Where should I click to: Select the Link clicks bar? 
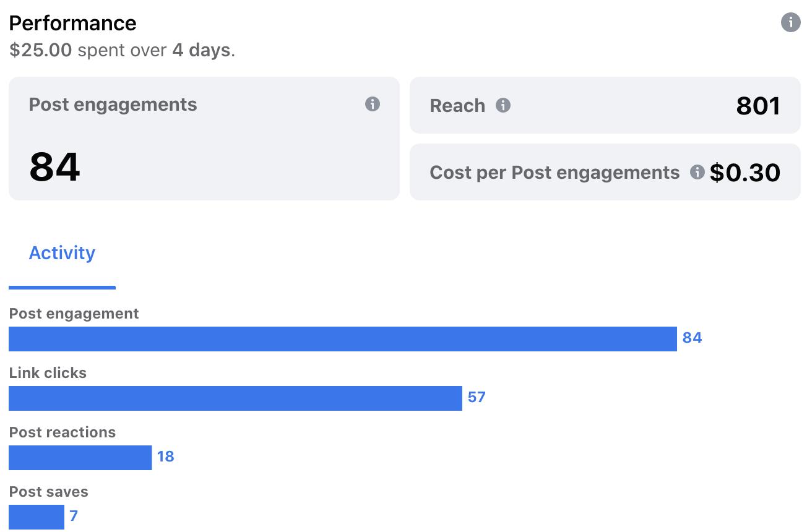[x=235, y=398]
